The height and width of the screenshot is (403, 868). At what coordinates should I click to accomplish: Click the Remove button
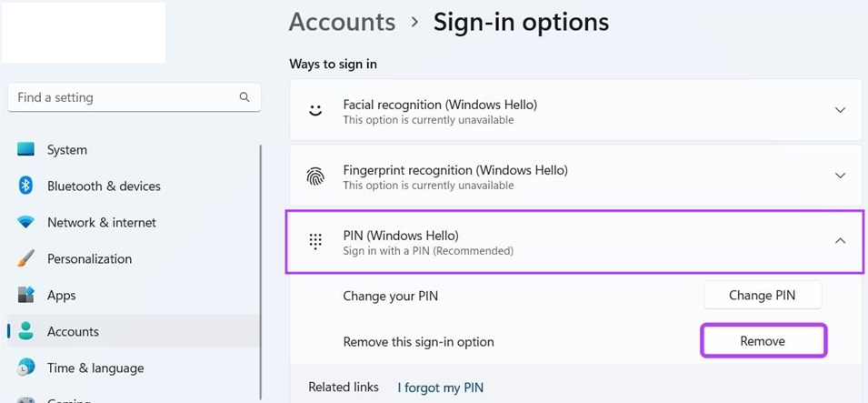763,340
